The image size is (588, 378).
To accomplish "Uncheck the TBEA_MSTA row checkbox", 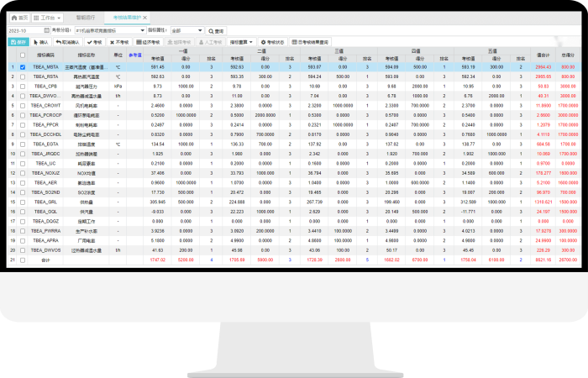I will tap(23, 66).
